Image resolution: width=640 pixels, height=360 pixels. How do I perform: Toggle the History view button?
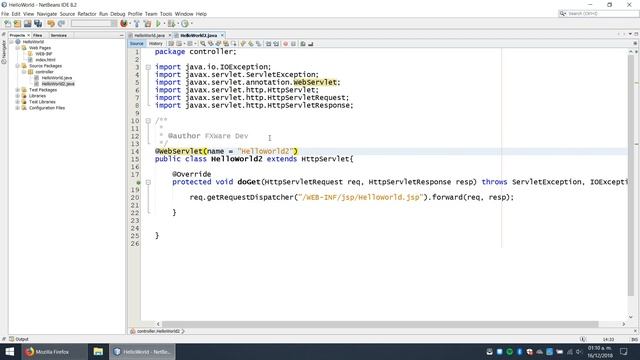(x=155, y=44)
